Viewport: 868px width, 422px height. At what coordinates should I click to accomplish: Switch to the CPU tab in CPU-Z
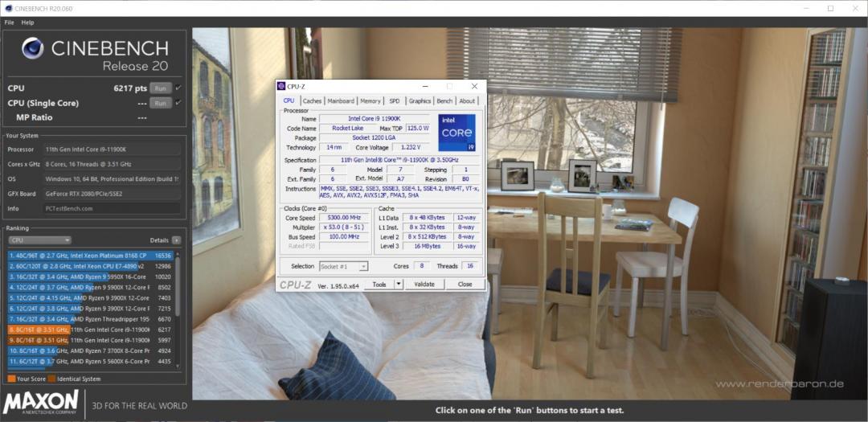pyautogui.click(x=289, y=100)
